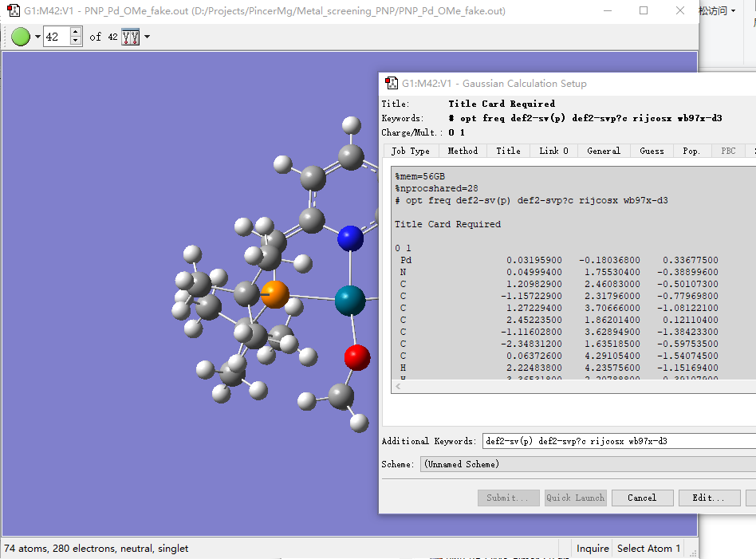Viewport: 756px width, 559px height.
Task: Open the dropdown arrow beside green circle
Action: click(37, 37)
